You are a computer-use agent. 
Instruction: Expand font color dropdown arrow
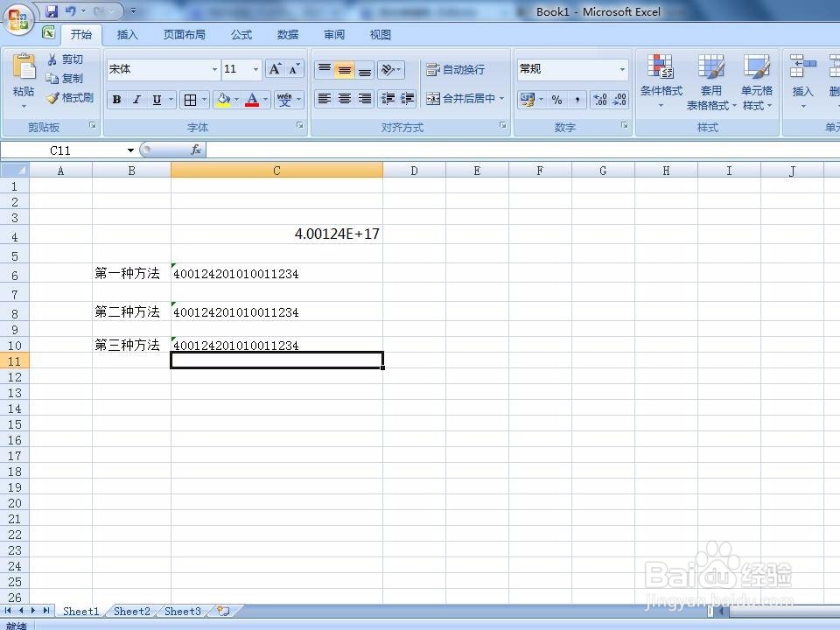(x=265, y=100)
